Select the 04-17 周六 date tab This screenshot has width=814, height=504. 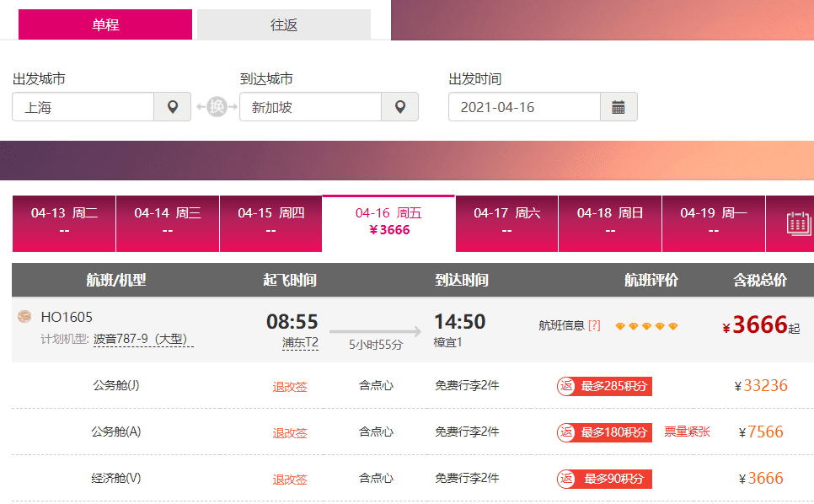[506, 223]
